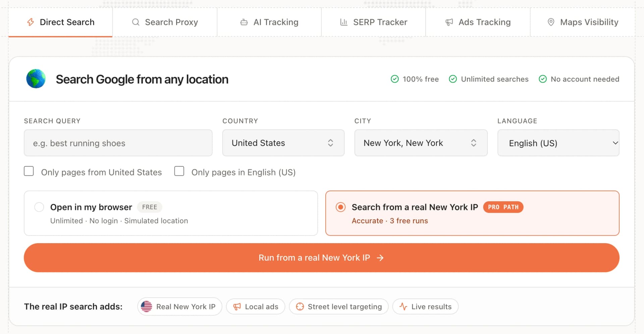Image resolution: width=644 pixels, height=334 pixels.
Task: Click the pulse icon in Live results chip
Action: coord(404,307)
